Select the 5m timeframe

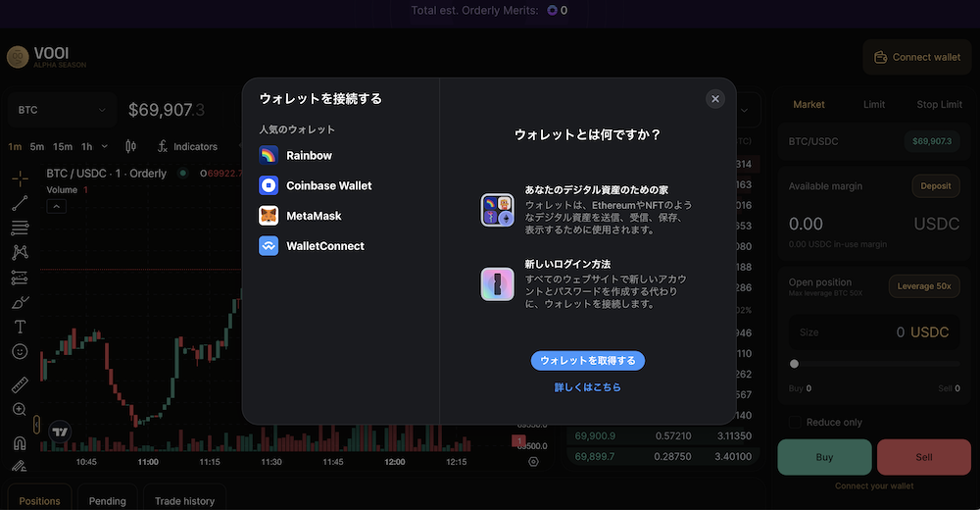37,146
